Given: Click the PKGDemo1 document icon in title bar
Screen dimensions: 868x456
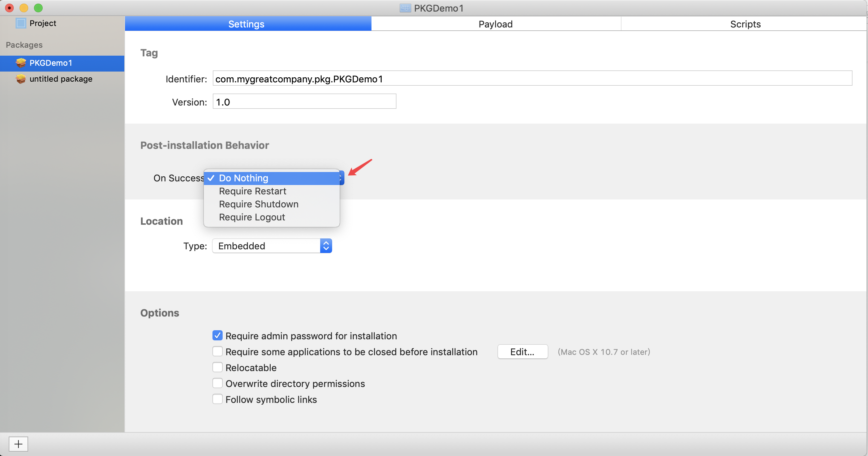Looking at the screenshot, I should pos(405,8).
